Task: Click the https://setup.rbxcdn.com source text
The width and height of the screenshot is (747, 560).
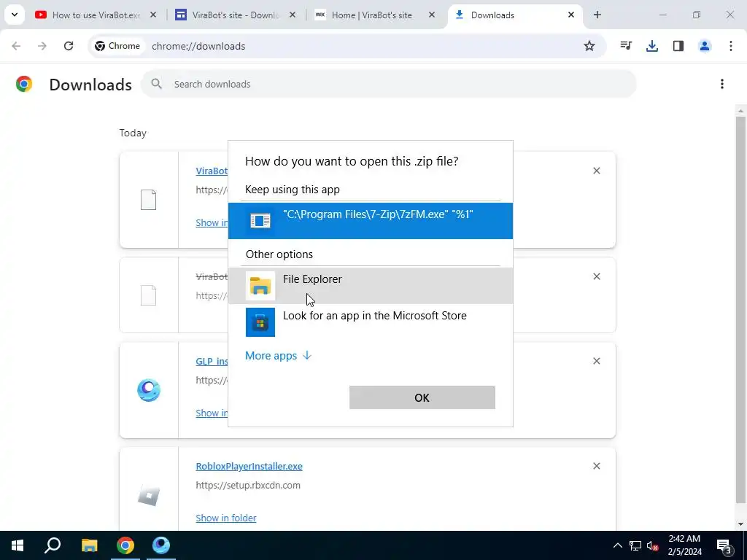Action: point(248,485)
